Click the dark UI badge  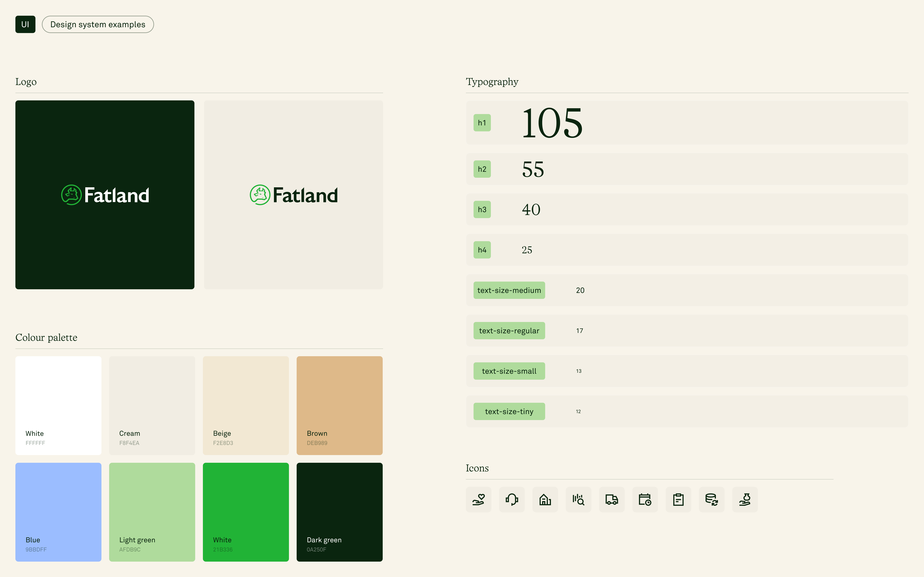[x=25, y=24]
